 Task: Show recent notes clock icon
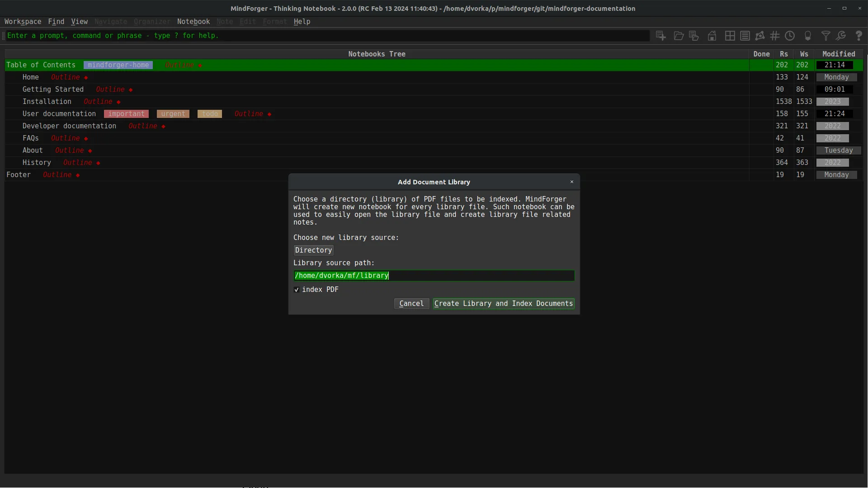point(790,36)
